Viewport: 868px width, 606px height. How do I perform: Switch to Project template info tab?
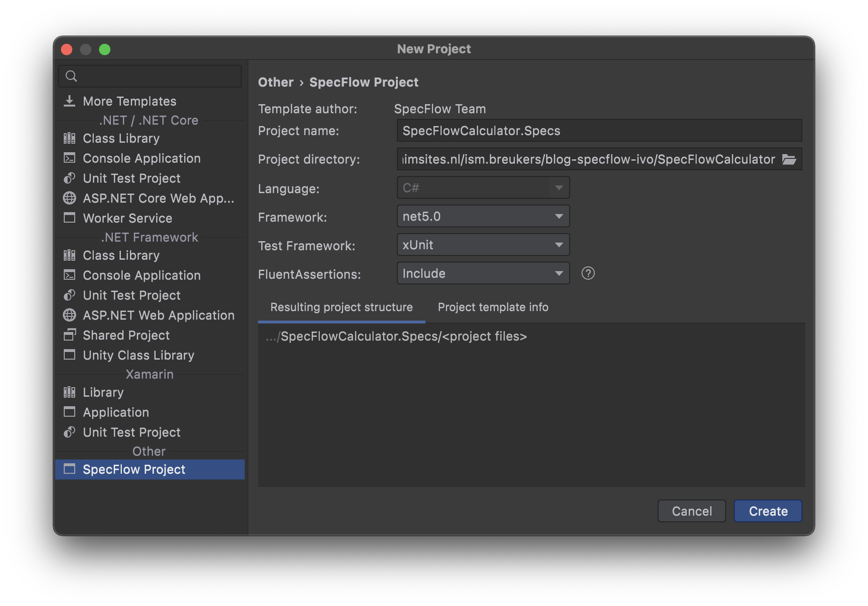[x=493, y=307]
